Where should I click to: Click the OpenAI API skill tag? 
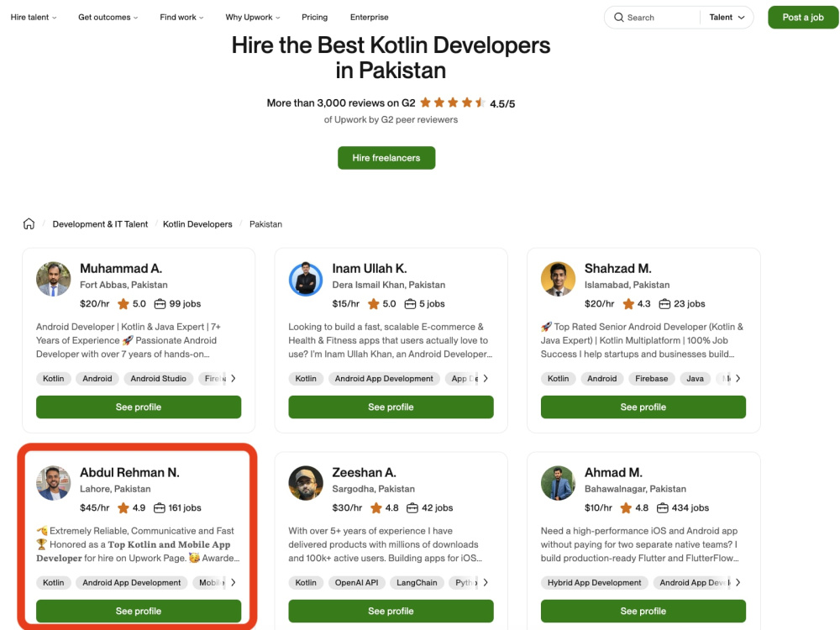coord(357,583)
